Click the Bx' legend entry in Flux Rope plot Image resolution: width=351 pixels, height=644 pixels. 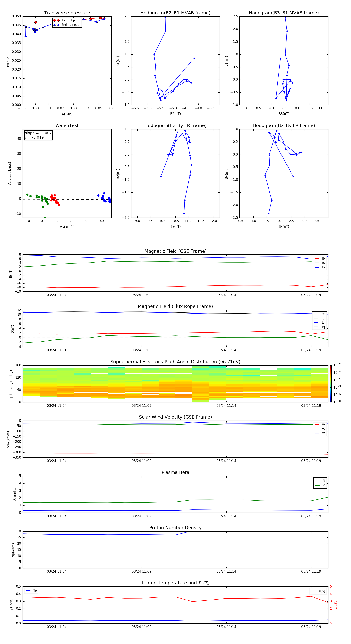[x=320, y=314]
